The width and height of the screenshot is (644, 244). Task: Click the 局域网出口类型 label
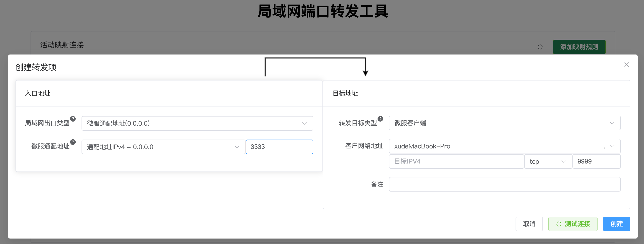click(x=47, y=123)
